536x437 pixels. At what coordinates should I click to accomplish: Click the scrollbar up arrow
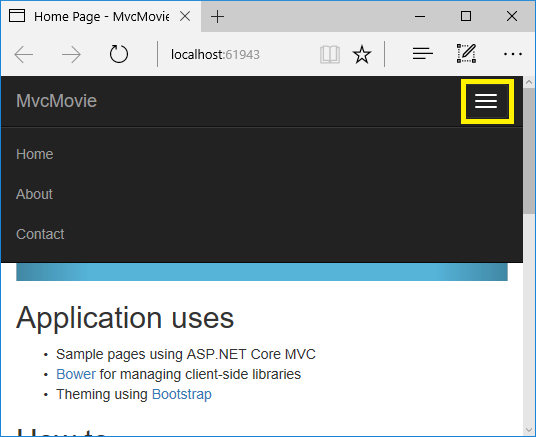529,82
